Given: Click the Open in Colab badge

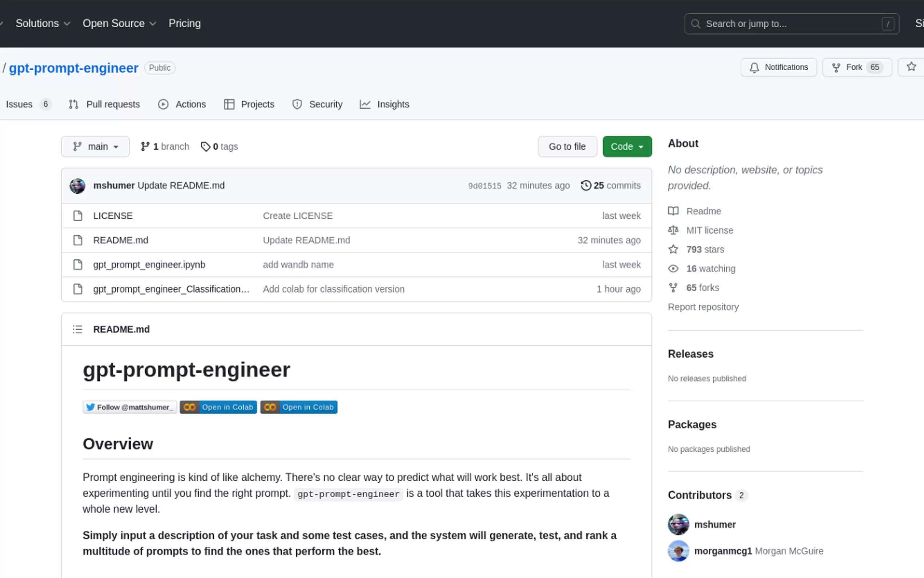Looking at the screenshot, I should [x=218, y=407].
